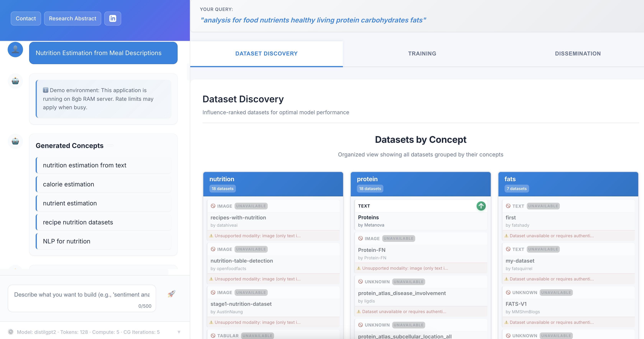
Task: Click unavailable icon on protein_atlas_disease_involvement card
Action: click(361, 282)
